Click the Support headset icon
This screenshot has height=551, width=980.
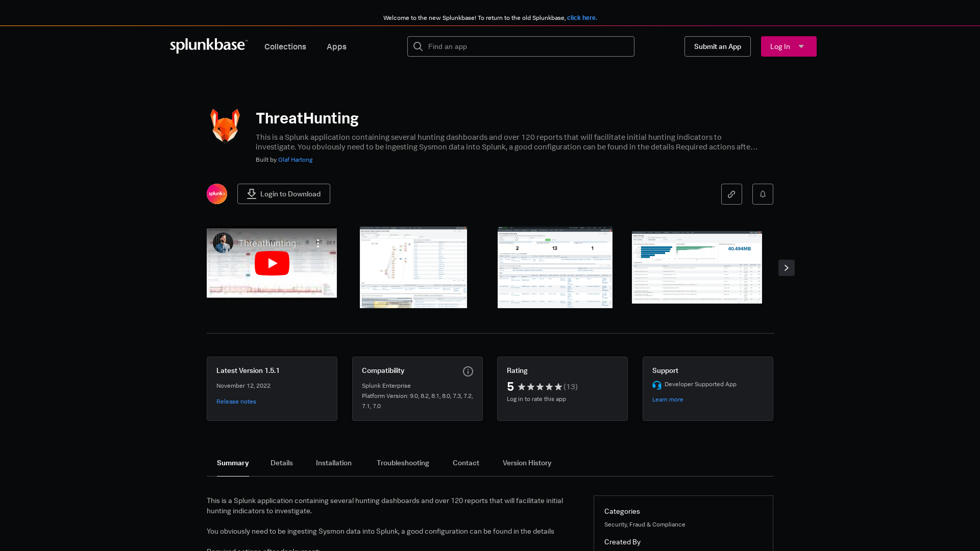[x=657, y=385]
